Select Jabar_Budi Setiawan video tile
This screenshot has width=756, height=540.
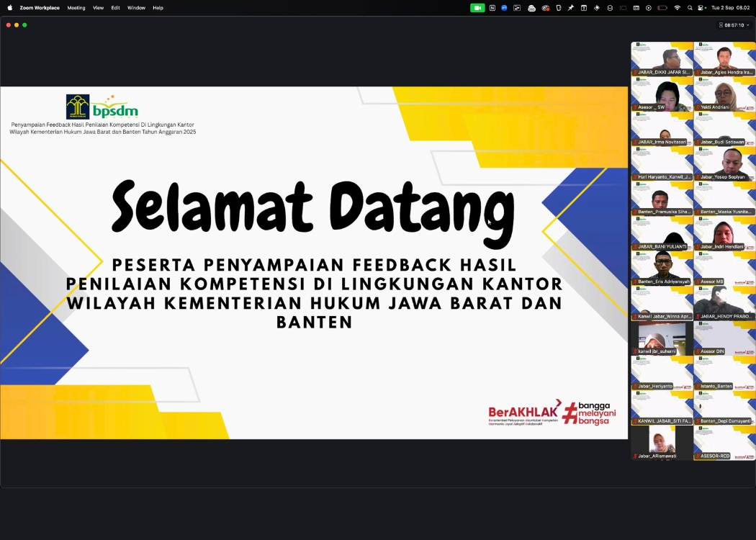724,129
